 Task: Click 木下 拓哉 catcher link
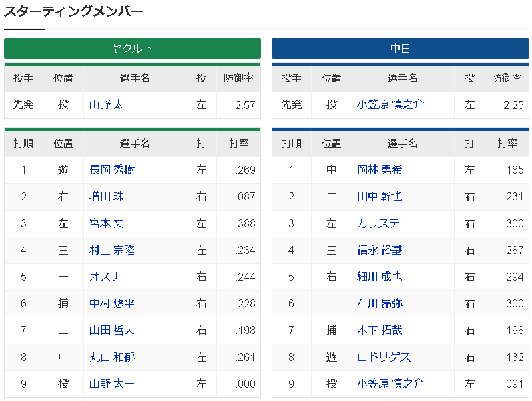(379, 330)
